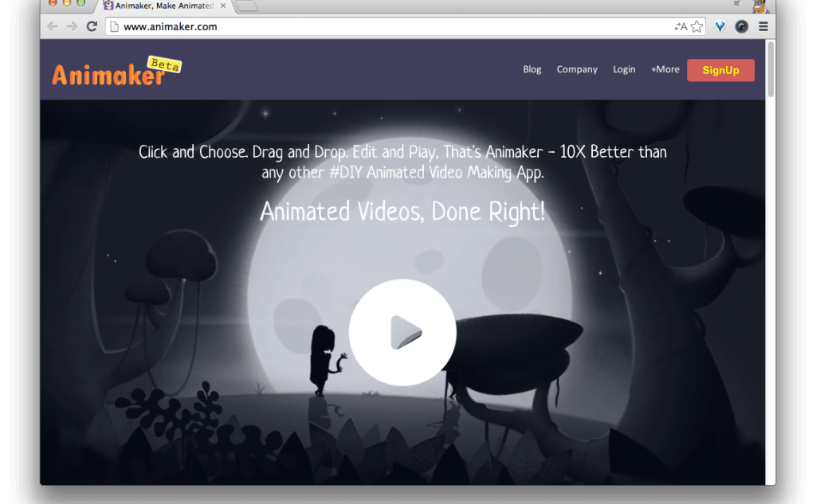This screenshot has width=816, height=504.
Task: Open the Company page
Action: 577,69
